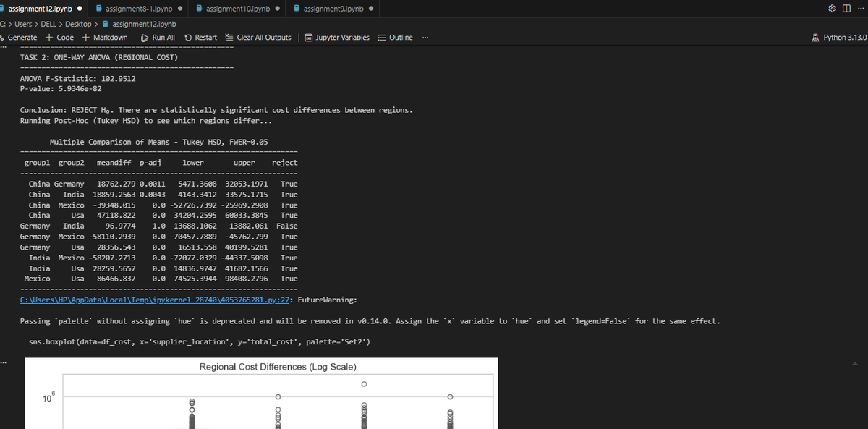Image resolution: width=868 pixels, height=429 pixels.
Task: Add a new Markdown cell
Action: tap(105, 38)
